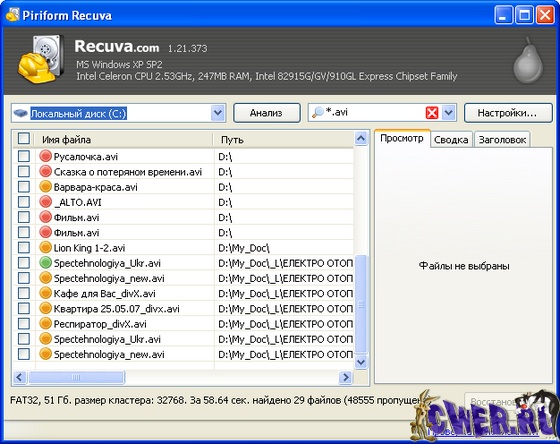Select the Кафе для Вас_divX.avi file name
The height and width of the screenshot is (444, 560).
click(104, 294)
